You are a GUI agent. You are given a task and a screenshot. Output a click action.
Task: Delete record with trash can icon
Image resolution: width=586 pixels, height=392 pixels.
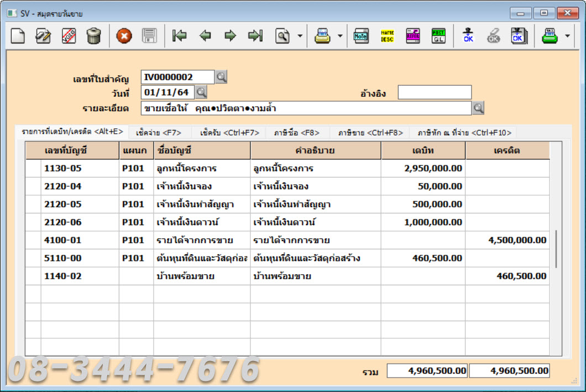(x=93, y=36)
